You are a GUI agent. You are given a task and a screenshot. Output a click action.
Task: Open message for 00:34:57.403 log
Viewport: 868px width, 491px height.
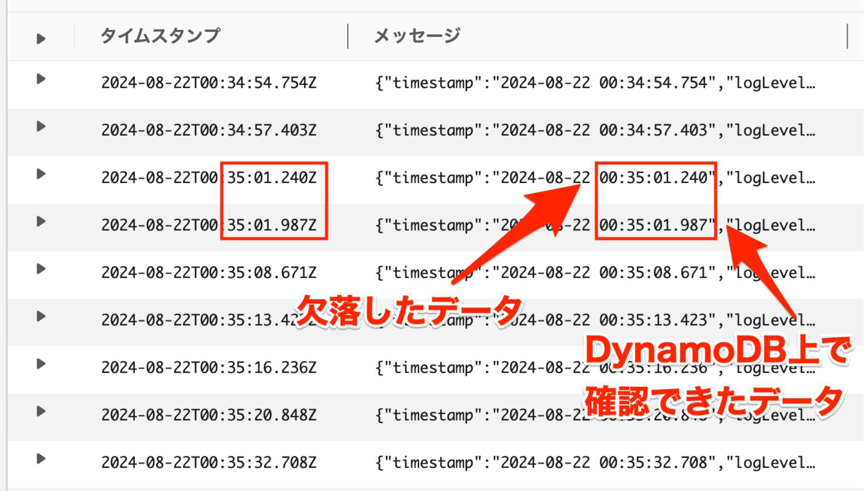[x=595, y=130]
